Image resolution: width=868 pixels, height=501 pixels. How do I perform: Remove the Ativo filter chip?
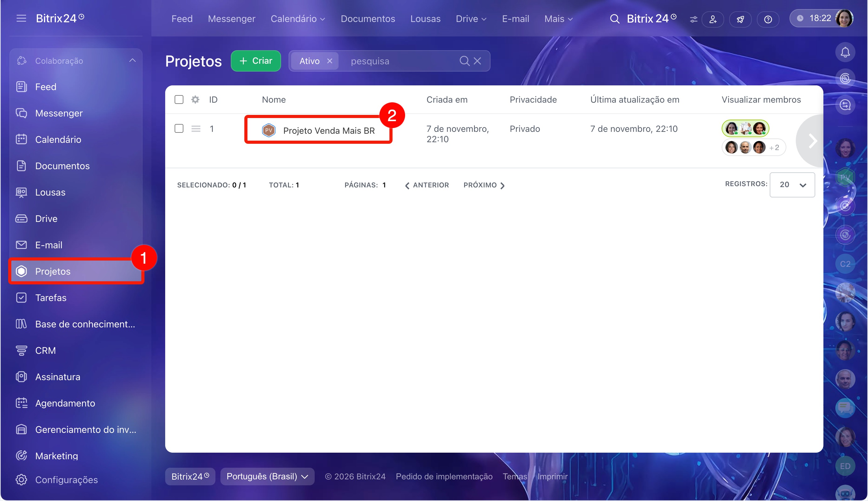[329, 61]
